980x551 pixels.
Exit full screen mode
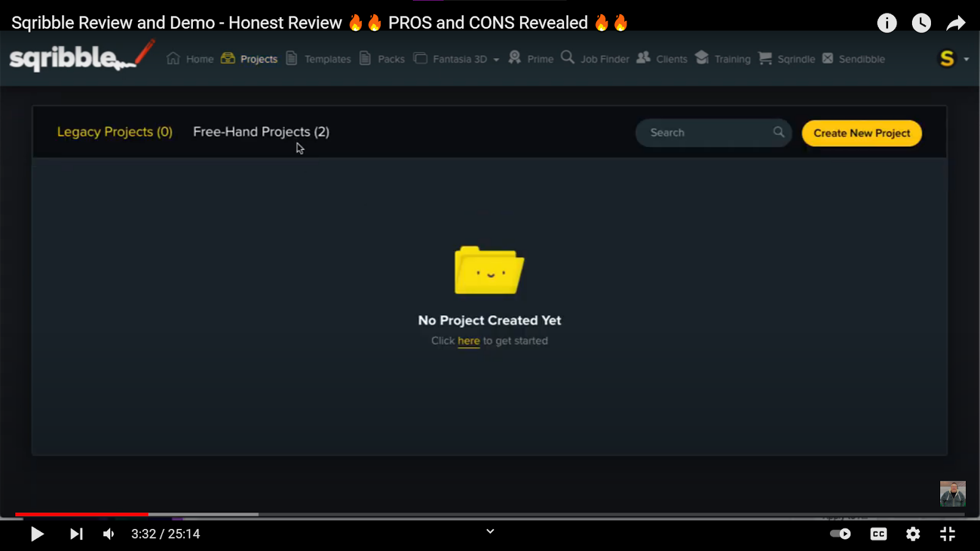[x=948, y=534]
